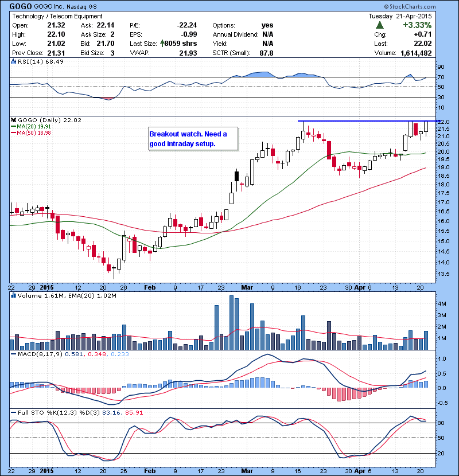This screenshot has height=476, width=459.
Task: Select the 'Breakout watch' annotation box
Action: [193, 139]
